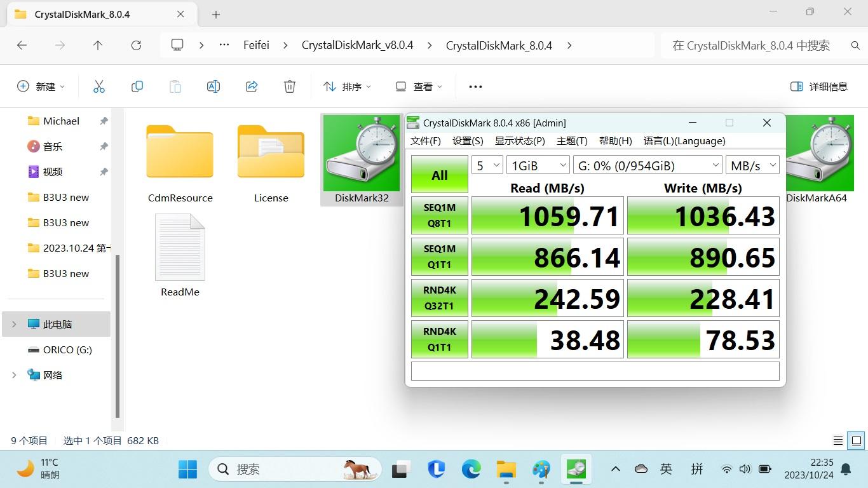Viewport: 868px width, 488px height.
Task: Click the Copy icon in toolbar
Action: [137, 86]
